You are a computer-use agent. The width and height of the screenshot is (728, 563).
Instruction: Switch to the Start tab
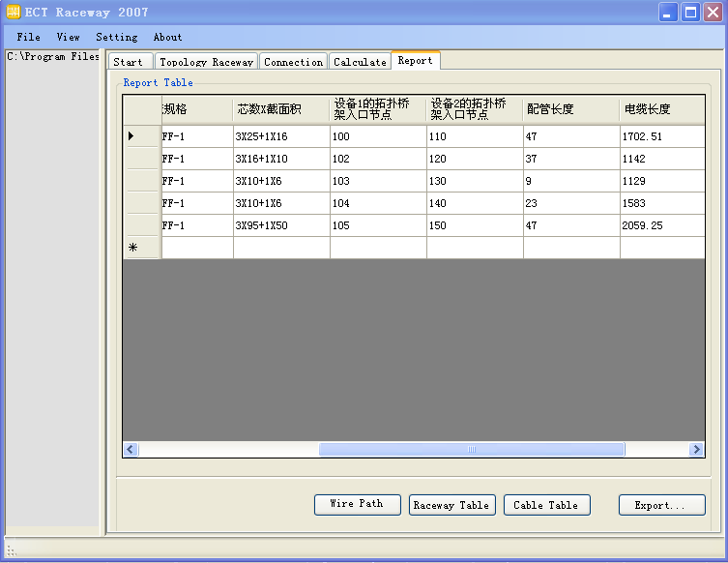click(x=130, y=62)
